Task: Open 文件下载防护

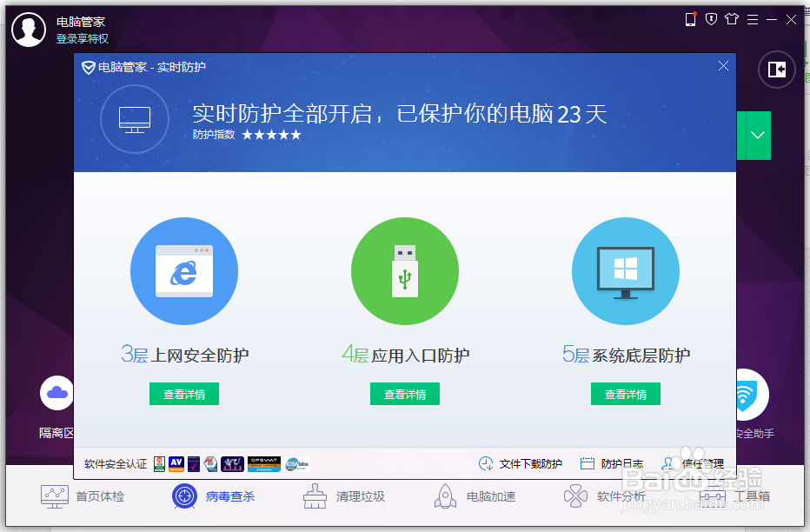Action: click(x=521, y=464)
